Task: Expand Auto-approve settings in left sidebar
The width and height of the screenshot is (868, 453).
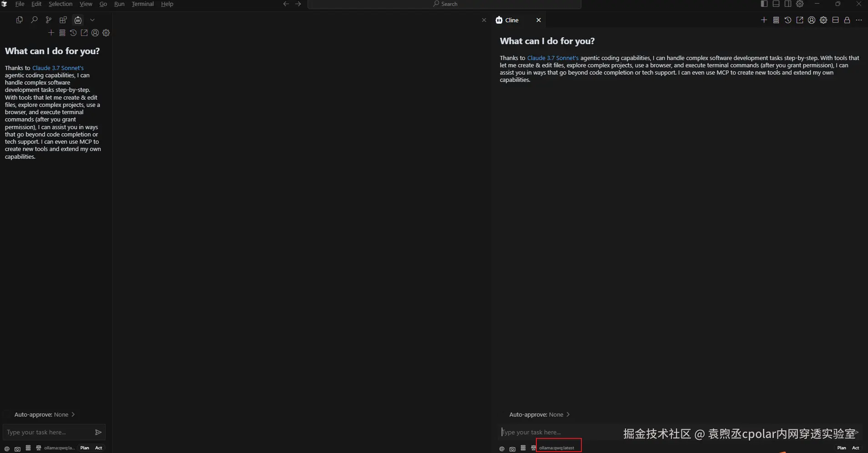Action: (44, 414)
